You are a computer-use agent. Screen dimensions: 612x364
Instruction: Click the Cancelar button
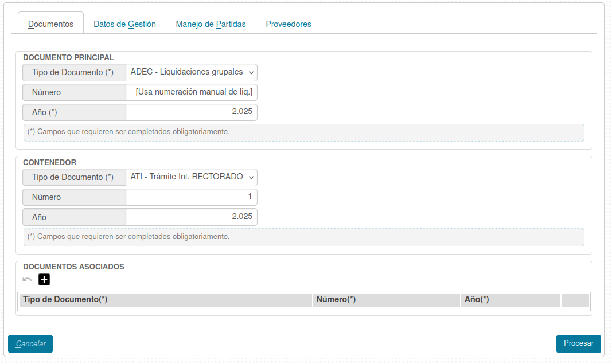(x=30, y=344)
